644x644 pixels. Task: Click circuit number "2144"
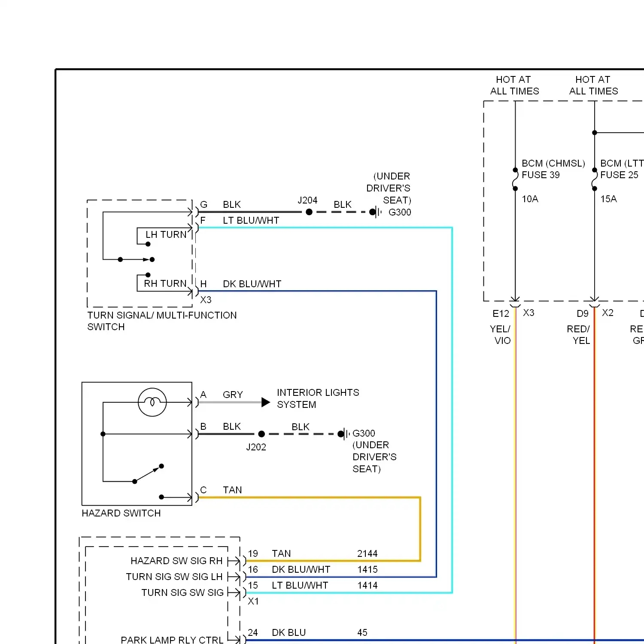368,553
